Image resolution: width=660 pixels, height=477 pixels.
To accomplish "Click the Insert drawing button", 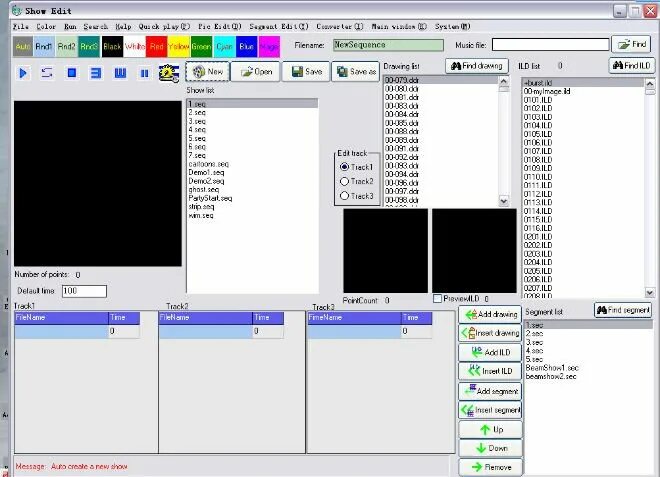I will pos(490,333).
